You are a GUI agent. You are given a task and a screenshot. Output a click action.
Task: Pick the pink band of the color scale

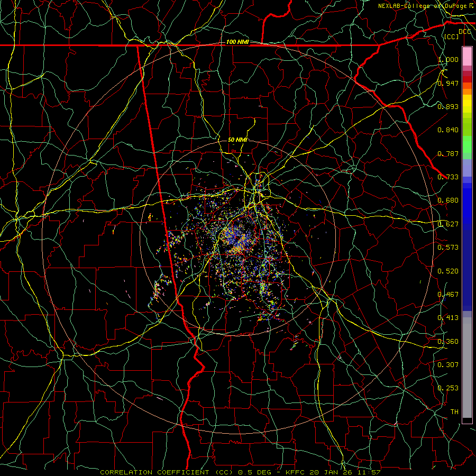(467, 57)
